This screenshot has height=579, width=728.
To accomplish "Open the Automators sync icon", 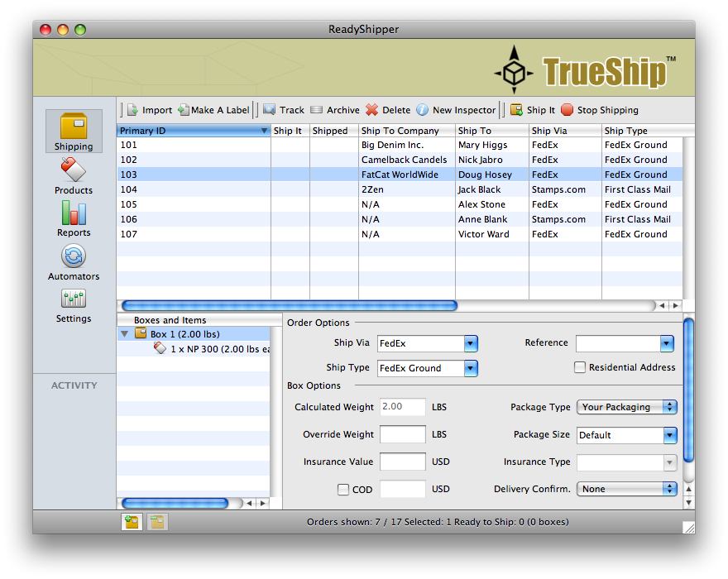I will click(74, 256).
